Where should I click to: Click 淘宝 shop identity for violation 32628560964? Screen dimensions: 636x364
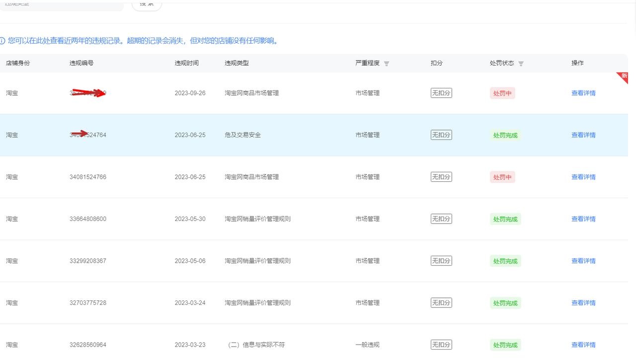tap(12, 345)
